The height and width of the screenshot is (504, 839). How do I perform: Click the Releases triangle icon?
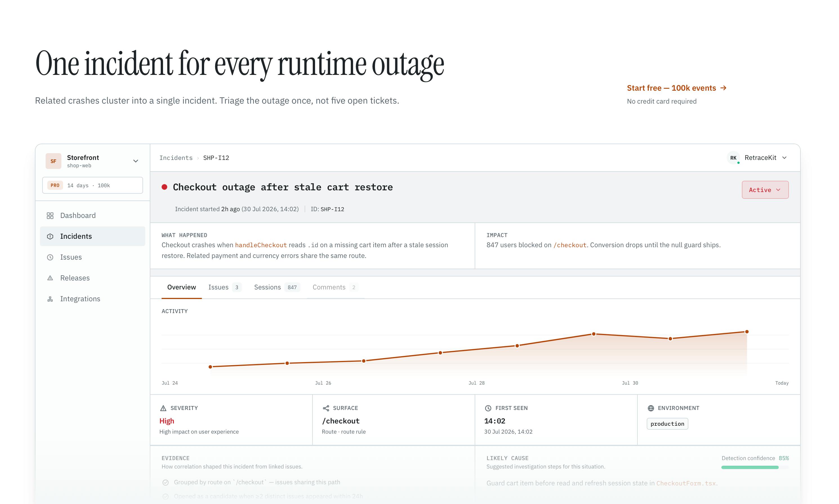pos(50,278)
